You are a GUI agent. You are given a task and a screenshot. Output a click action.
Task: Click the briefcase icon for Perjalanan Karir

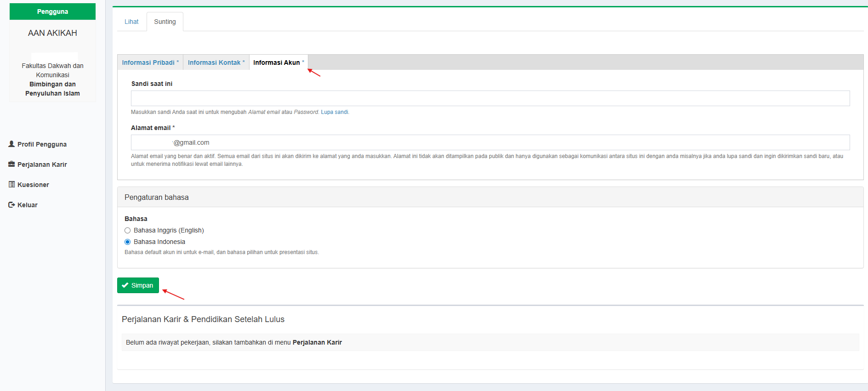(x=11, y=164)
